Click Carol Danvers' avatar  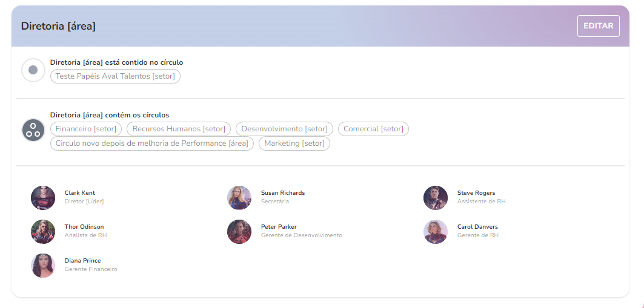click(x=436, y=232)
